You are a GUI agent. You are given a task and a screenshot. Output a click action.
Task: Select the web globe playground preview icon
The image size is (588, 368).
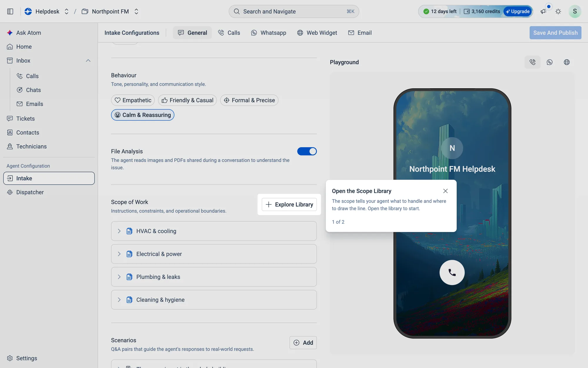coord(567,62)
